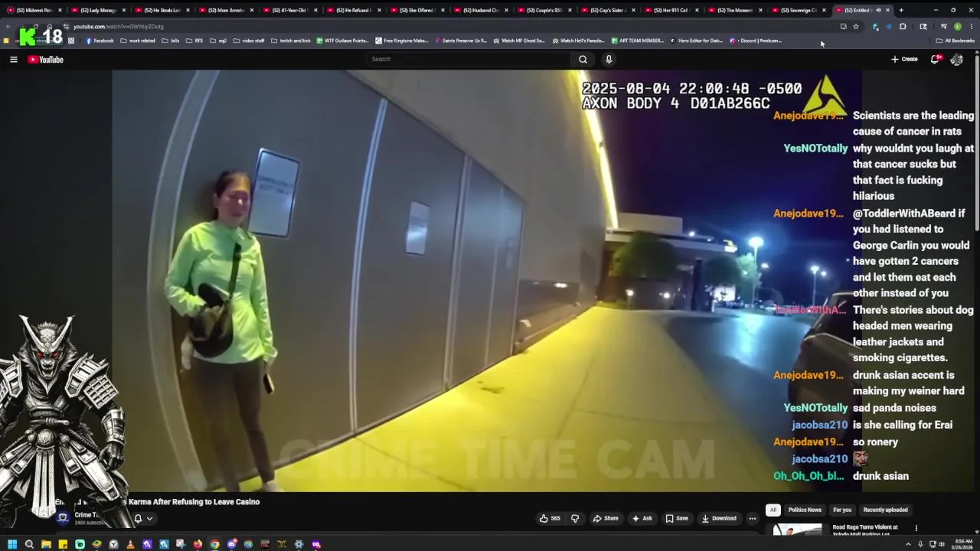The height and width of the screenshot is (551, 980).
Task: Open YouTube notifications bell
Action: 936,59
